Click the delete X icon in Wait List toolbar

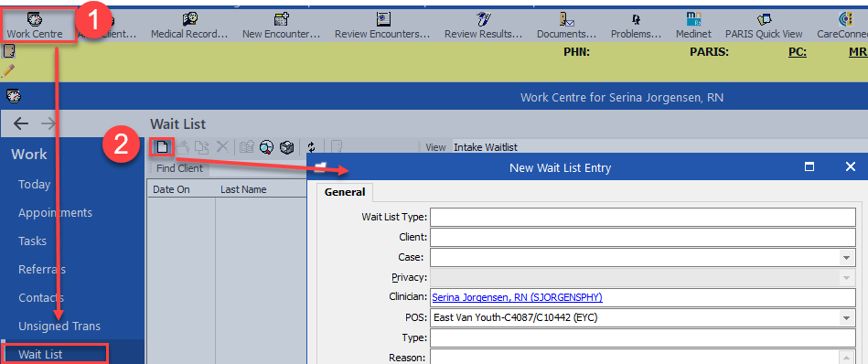(x=222, y=146)
